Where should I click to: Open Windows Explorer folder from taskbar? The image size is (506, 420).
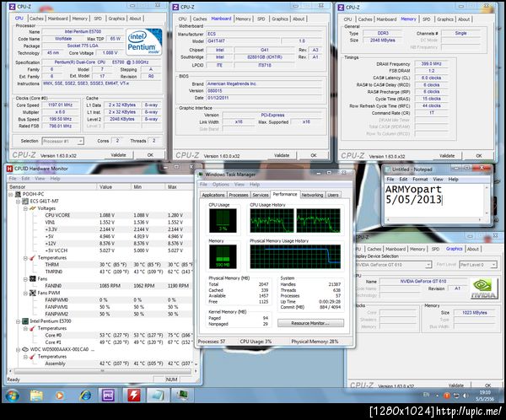(36, 396)
